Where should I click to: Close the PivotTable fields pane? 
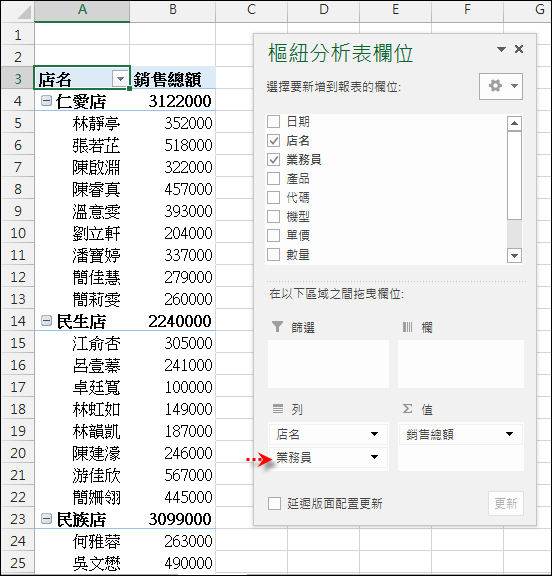coord(519,49)
